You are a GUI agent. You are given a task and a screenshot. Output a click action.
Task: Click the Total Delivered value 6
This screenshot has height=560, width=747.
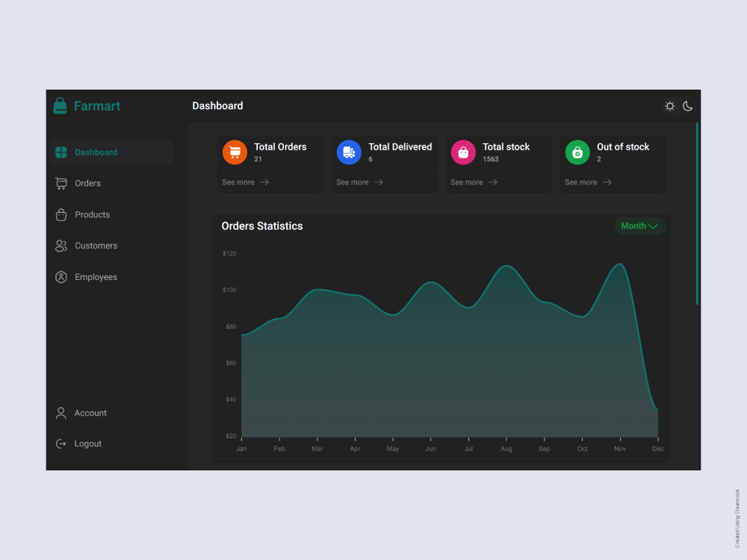click(371, 160)
